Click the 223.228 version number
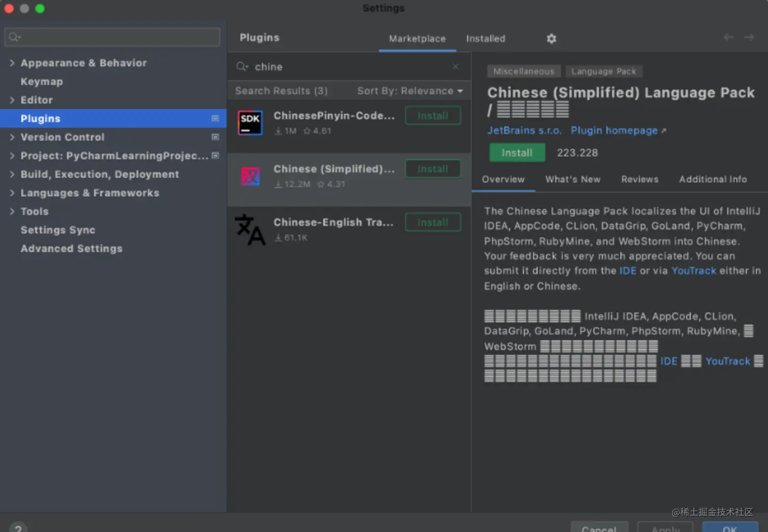Screen dimensions: 768x532 (578, 153)
